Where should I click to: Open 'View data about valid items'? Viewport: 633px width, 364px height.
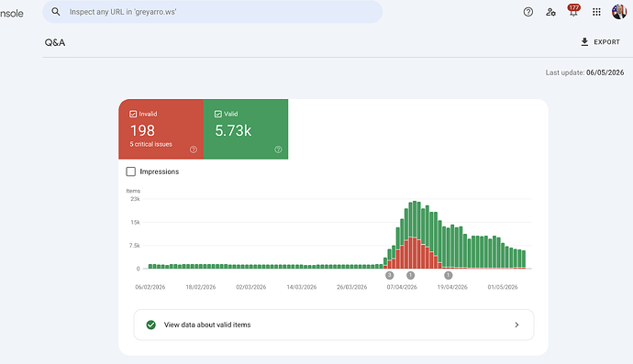(x=334, y=325)
